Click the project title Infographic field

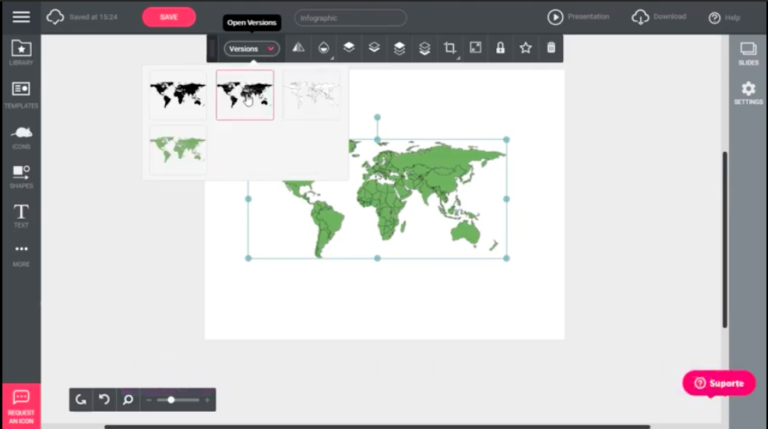tap(350, 18)
